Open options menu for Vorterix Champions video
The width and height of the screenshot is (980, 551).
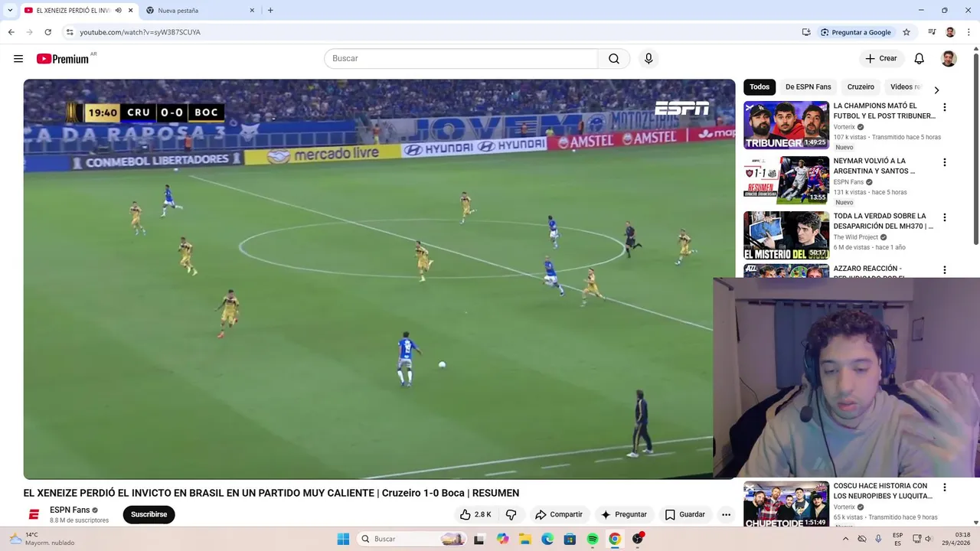pos(944,107)
